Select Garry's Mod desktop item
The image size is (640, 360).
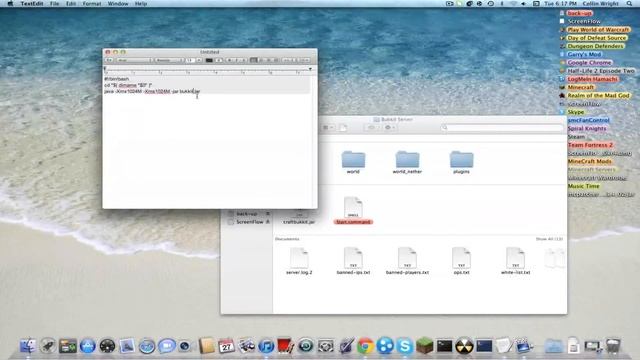pyautogui.click(x=584, y=54)
